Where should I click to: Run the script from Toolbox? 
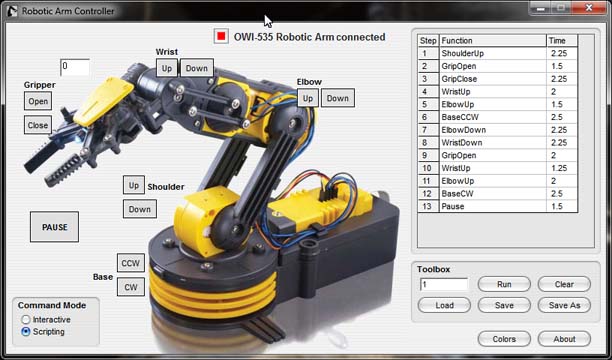tap(504, 284)
